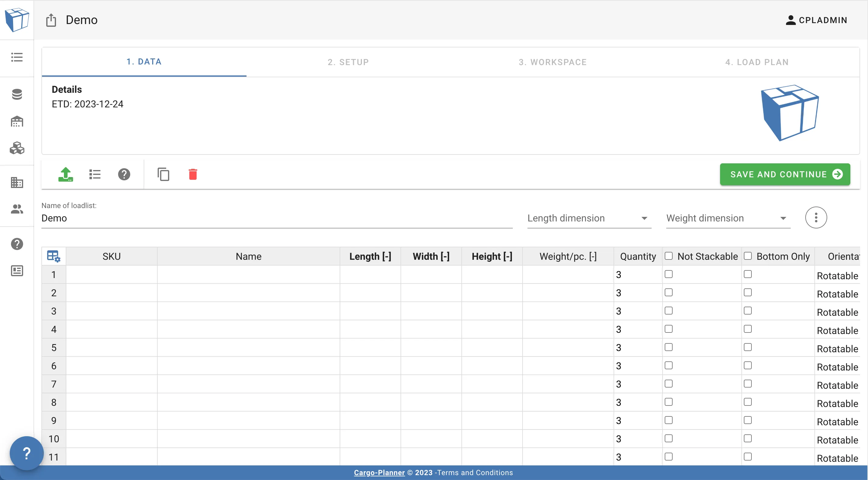This screenshot has width=868, height=480.
Task: Check Not Stackable for row 5
Action: 669,347
